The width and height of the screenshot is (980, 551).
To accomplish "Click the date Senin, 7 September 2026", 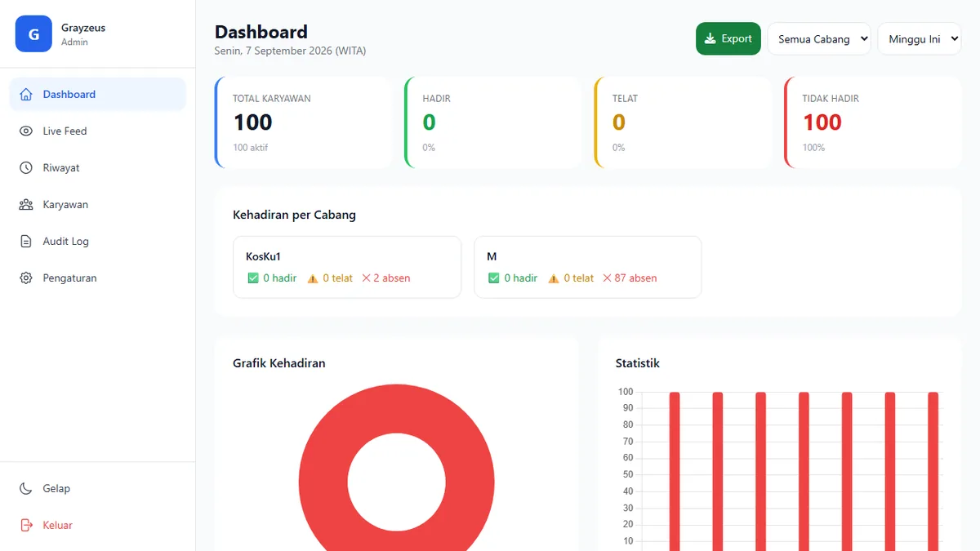I will 290,51.
